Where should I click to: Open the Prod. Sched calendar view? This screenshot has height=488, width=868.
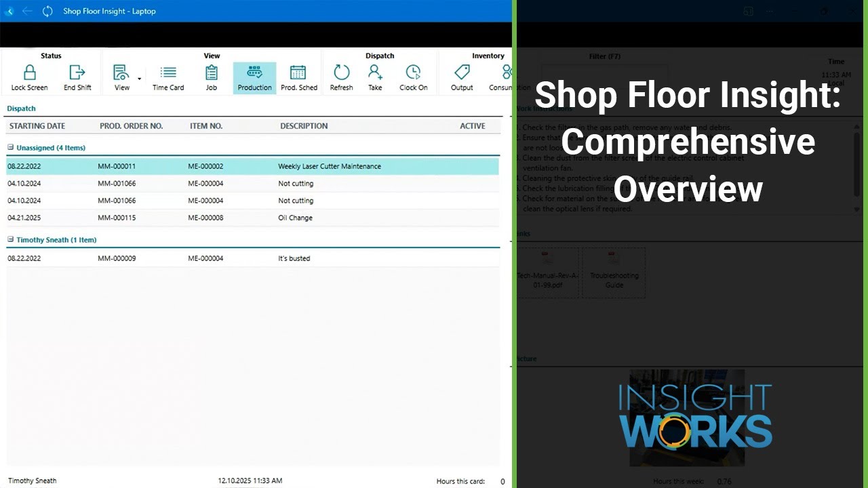click(x=299, y=78)
